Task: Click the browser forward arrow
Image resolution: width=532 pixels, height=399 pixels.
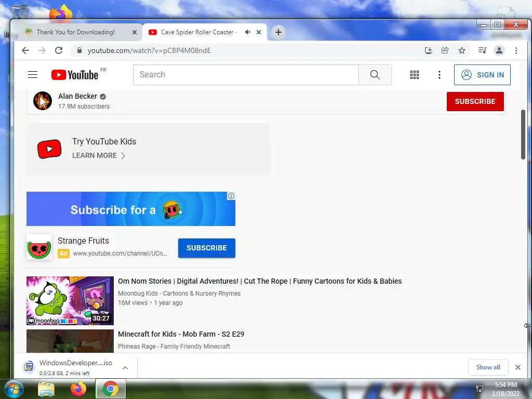Action: tap(42, 50)
